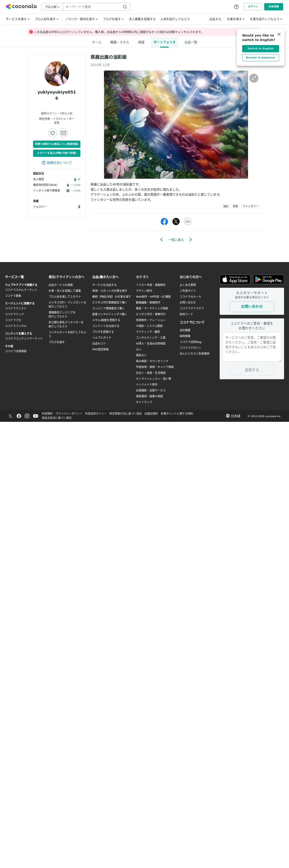The height and width of the screenshot is (868, 289).
Task: Open the 日本語 language selector
Action: [x=233, y=416]
